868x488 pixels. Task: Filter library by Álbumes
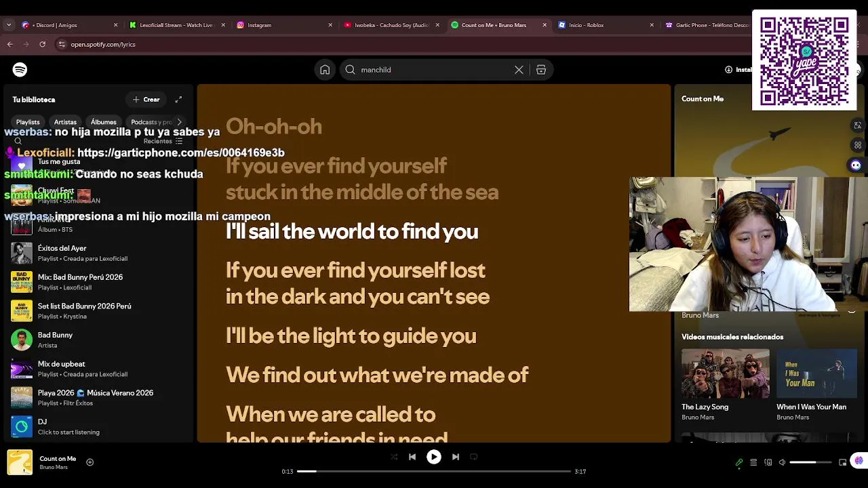[x=103, y=122]
